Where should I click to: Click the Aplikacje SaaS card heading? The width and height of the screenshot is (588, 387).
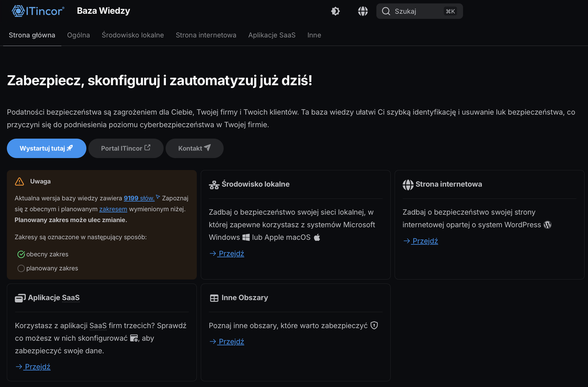point(54,298)
